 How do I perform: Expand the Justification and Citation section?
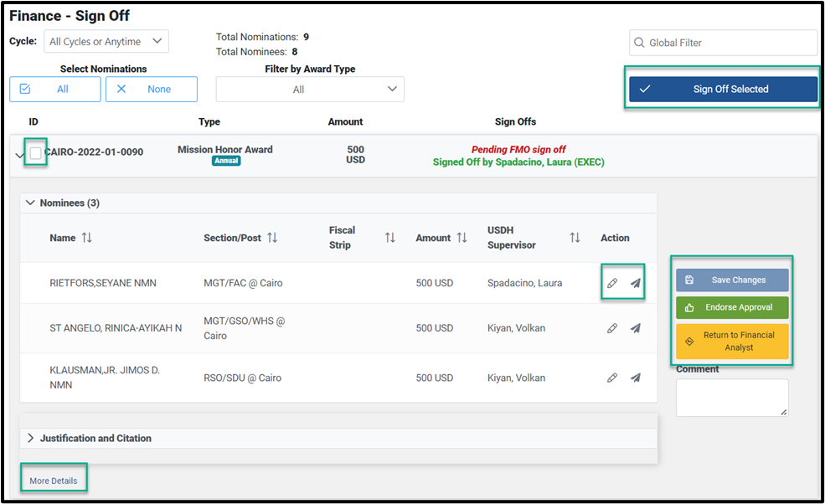click(x=30, y=438)
